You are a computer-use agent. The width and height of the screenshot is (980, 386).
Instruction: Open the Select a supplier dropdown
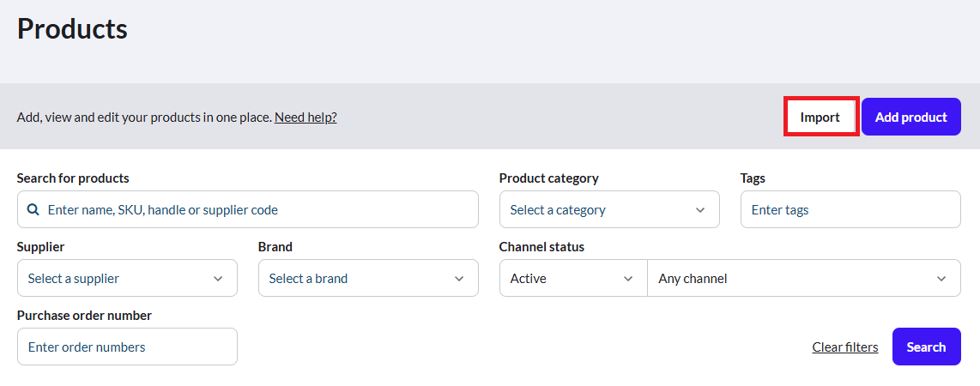[x=128, y=278]
